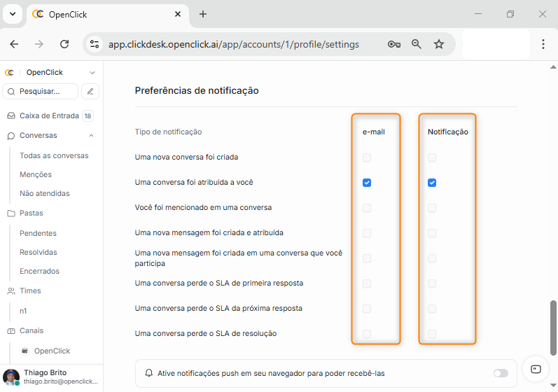Enable the browser push notifications toggle
Viewport: 558px width, 392px height.
[501, 373]
